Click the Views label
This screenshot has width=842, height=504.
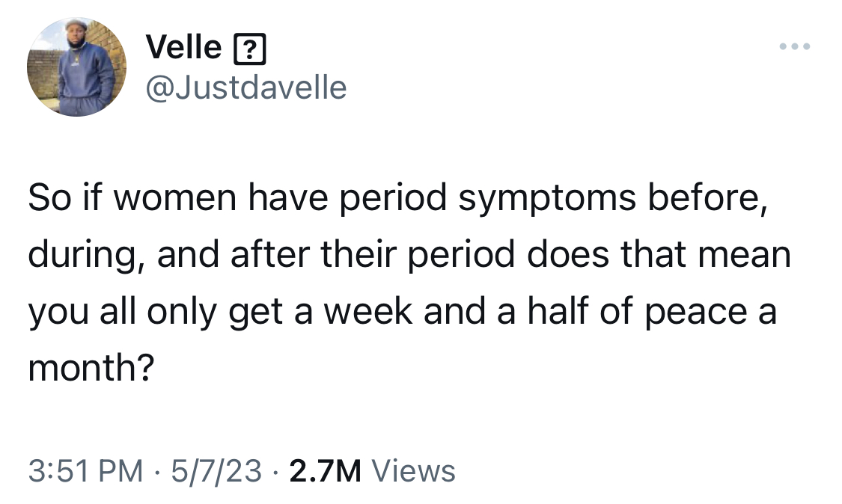click(413, 470)
